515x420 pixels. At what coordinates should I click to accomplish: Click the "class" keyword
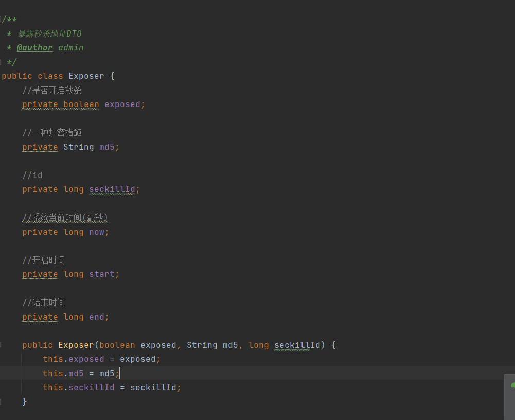click(x=50, y=76)
